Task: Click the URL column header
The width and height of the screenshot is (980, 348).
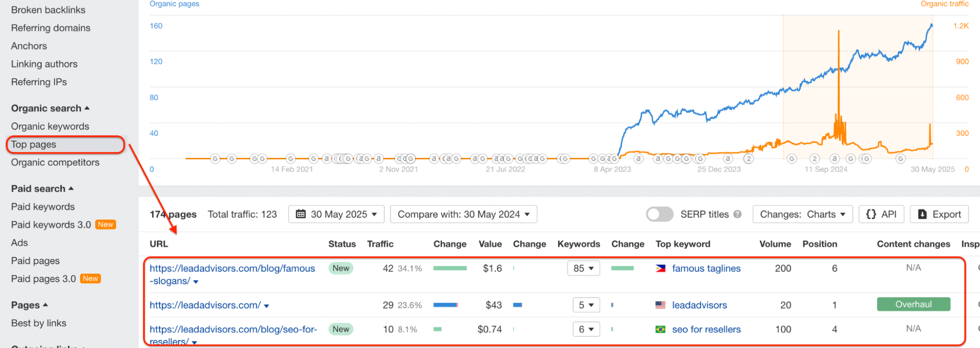Action: click(159, 244)
